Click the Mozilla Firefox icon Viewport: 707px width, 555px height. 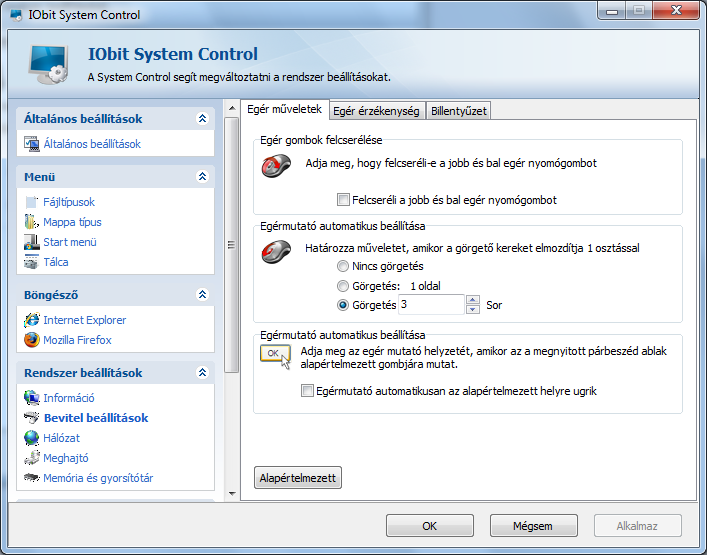coord(32,340)
